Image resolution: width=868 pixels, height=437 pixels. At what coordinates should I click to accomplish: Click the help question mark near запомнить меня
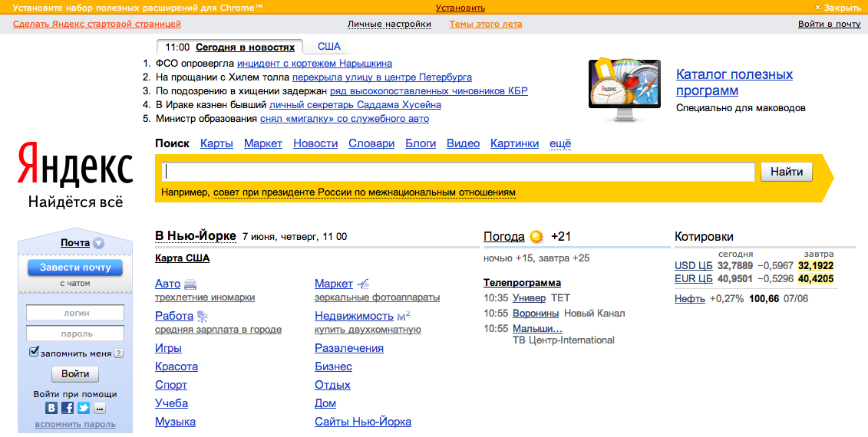pos(119,353)
